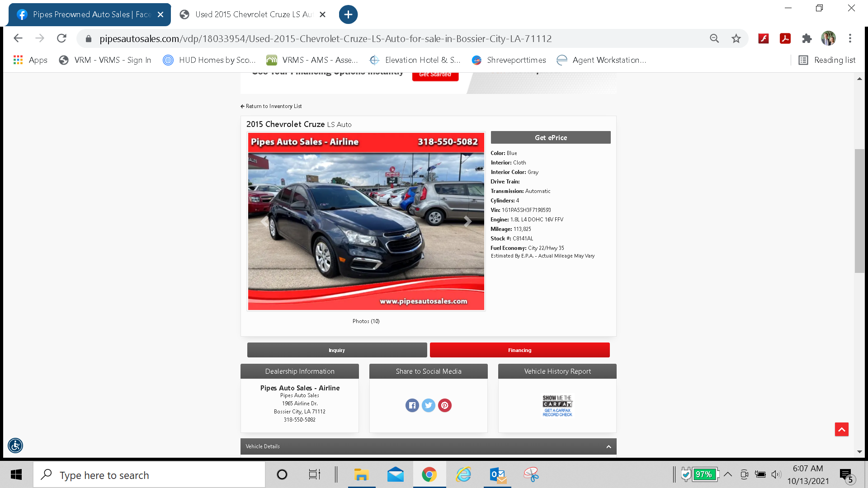This screenshot has height=488, width=868.
Task: Share the listing on Twitter
Action: coord(429,405)
